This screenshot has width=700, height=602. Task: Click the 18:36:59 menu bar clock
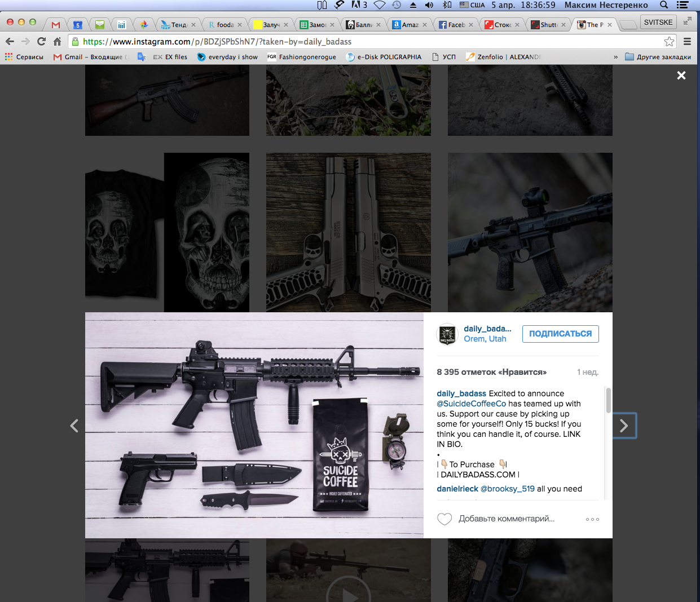539,5
